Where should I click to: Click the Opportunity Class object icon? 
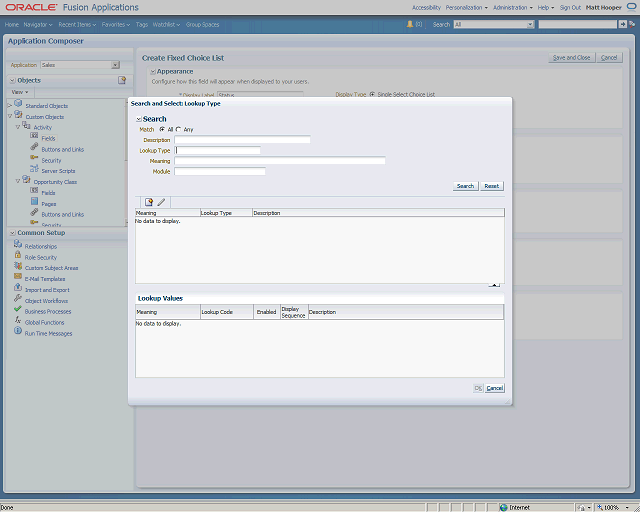pos(26,179)
